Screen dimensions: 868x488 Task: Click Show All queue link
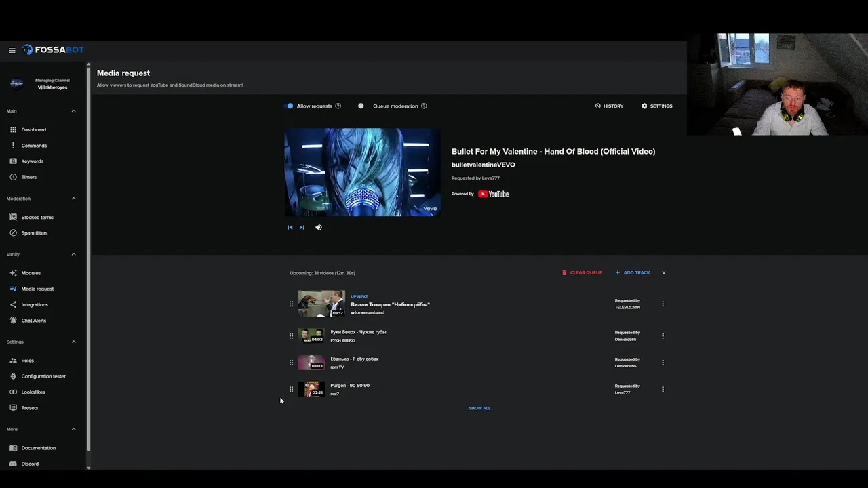(479, 408)
